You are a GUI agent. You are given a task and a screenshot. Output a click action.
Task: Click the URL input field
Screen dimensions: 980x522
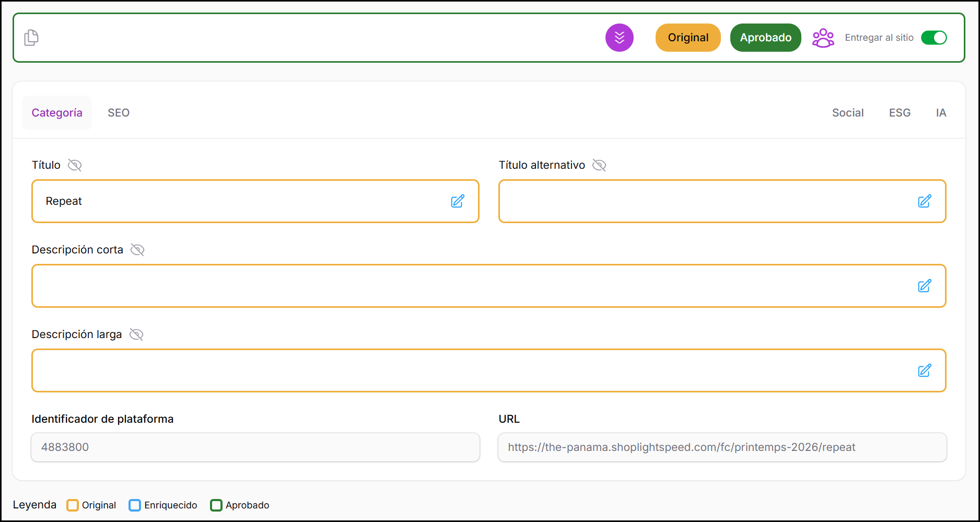[722, 447]
